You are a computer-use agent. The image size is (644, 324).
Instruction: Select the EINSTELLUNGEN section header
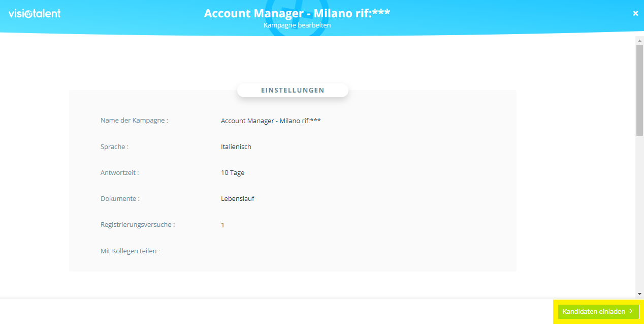[293, 91]
